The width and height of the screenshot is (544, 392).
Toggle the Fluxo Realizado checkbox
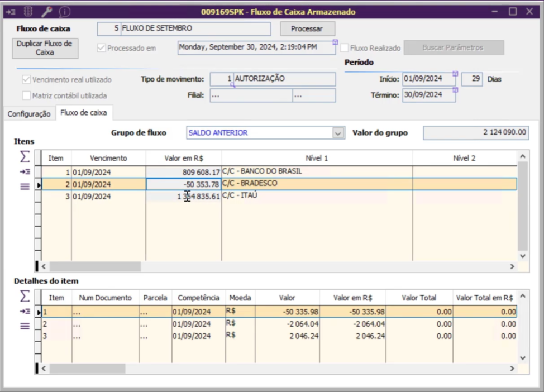click(345, 48)
